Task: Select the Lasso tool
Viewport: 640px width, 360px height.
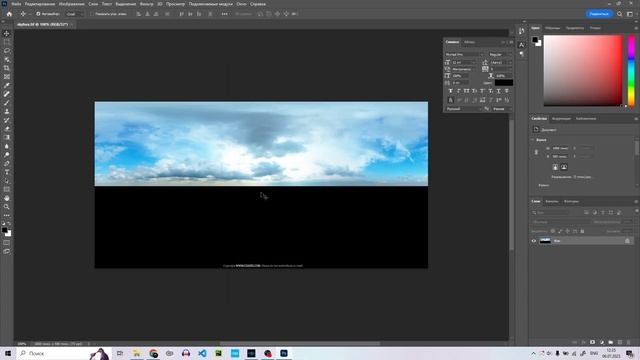Action: [7, 51]
